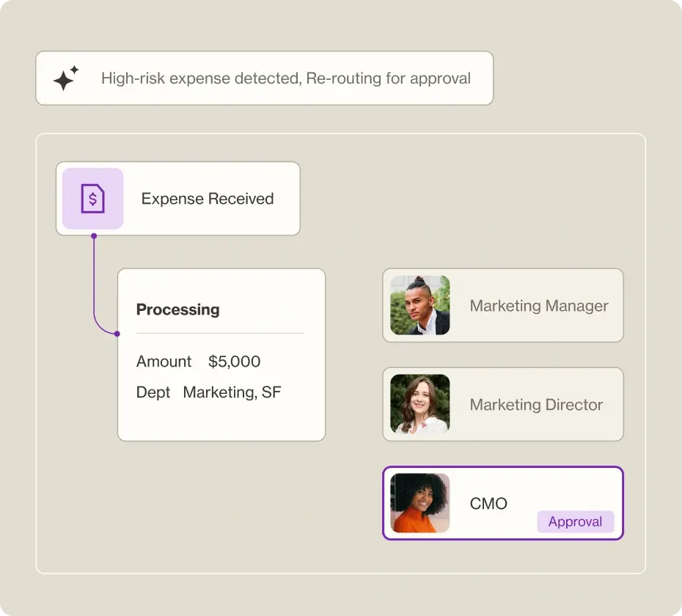Click the purple connector line between cards
The image size is (682, 616).
click(94, 286)
